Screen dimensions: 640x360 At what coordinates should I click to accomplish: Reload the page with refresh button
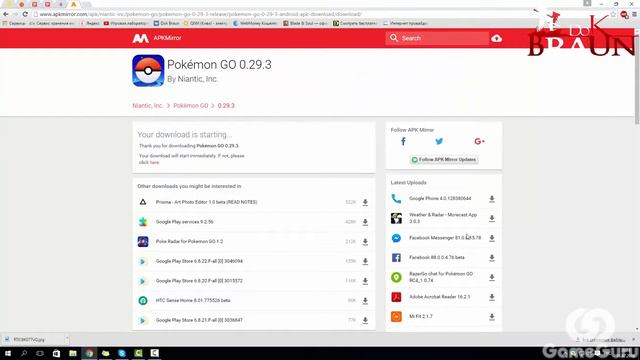[25, 14]
